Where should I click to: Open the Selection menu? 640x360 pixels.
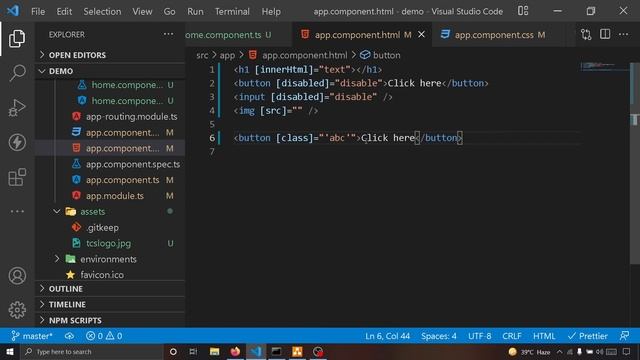[102, 11]
